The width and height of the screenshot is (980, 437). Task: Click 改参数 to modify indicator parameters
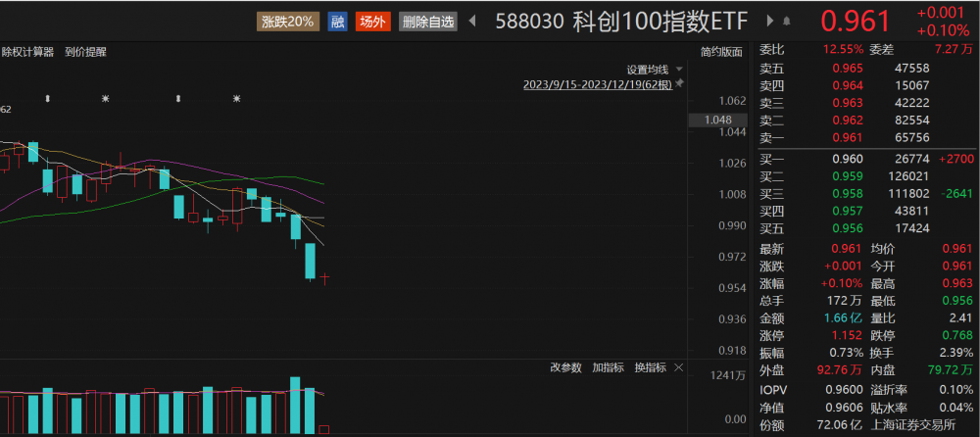pyautogui.click(x=565, y=367)
